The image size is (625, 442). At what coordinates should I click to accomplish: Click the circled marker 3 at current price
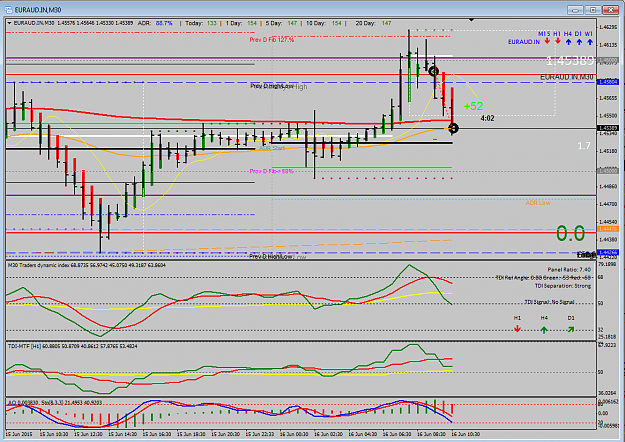click(453, 128)
